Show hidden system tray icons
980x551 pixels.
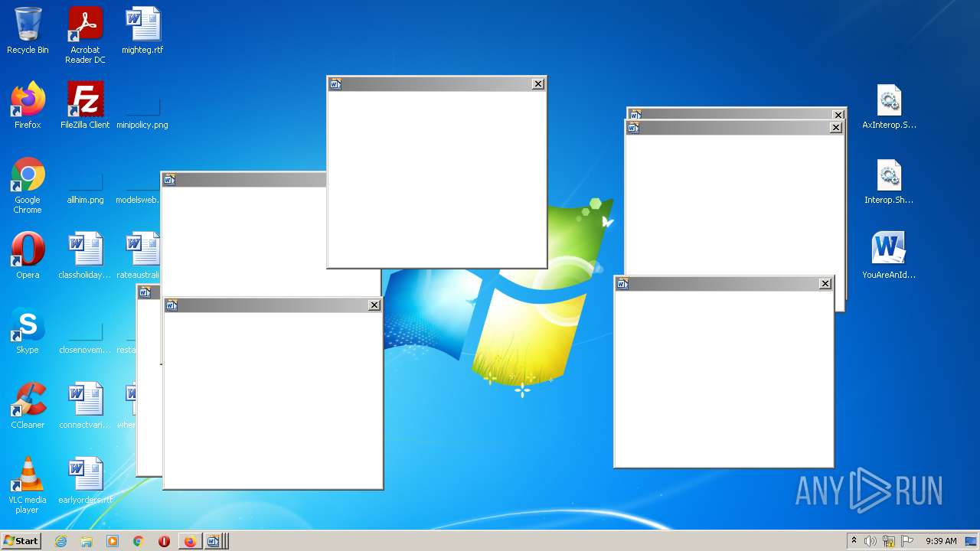tap(854, 541)
